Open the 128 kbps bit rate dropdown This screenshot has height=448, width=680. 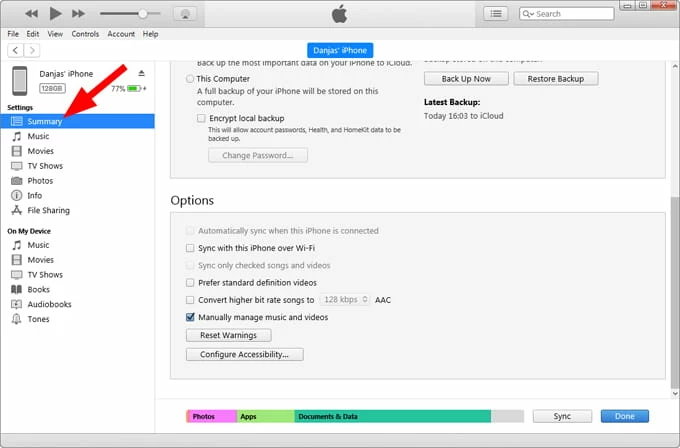344,300
